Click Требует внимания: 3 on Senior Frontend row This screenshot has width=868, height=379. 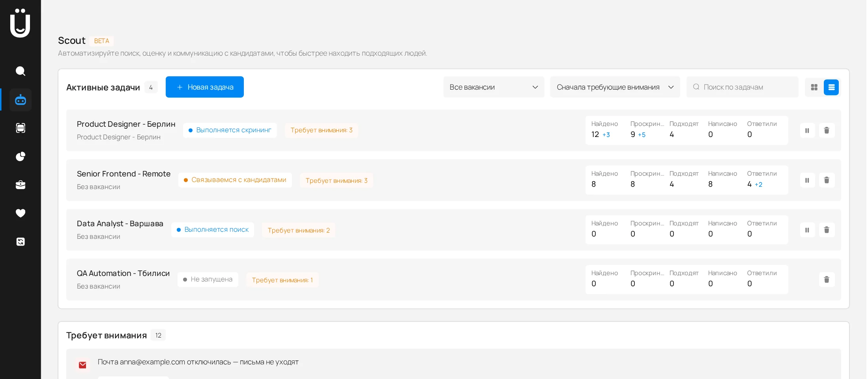point(337,180)
